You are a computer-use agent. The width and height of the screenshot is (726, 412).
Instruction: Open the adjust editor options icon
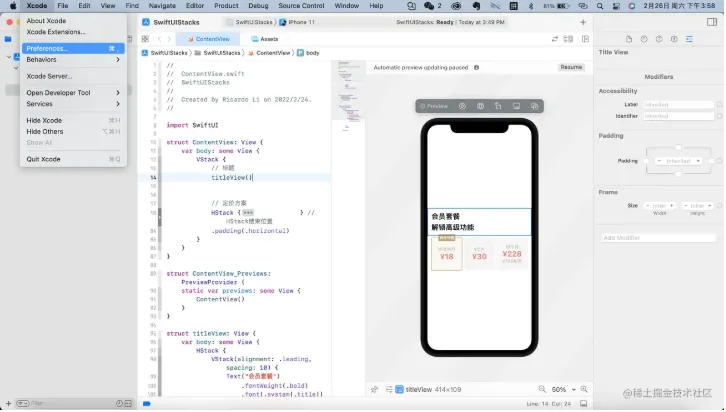click(x=568, y=39)
